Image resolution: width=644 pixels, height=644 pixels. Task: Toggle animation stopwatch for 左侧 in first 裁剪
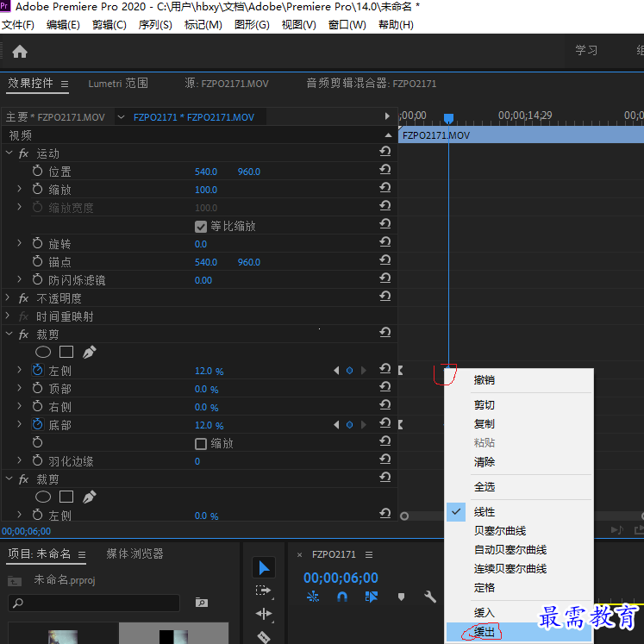[x=37, y=370]
